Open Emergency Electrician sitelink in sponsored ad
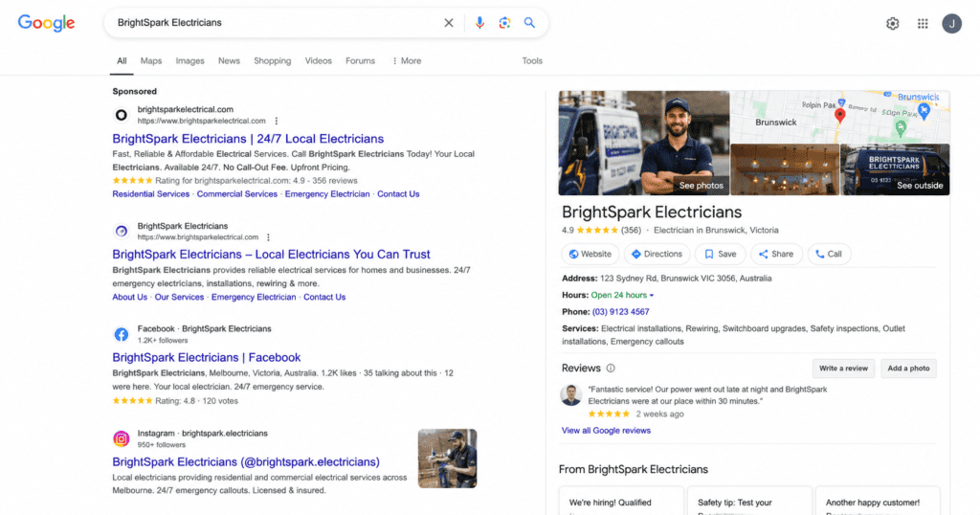The width and height of the screenshot is (980, 515). pos(327,194)
